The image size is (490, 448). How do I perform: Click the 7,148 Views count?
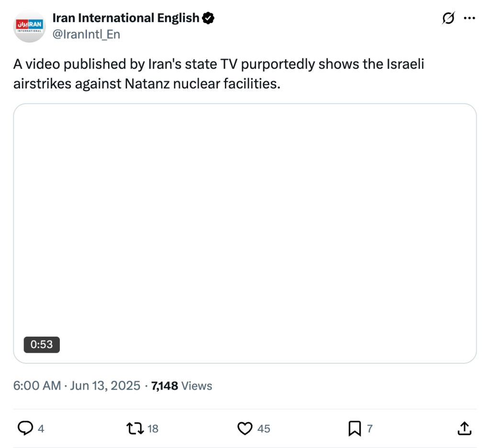(181, 386)
